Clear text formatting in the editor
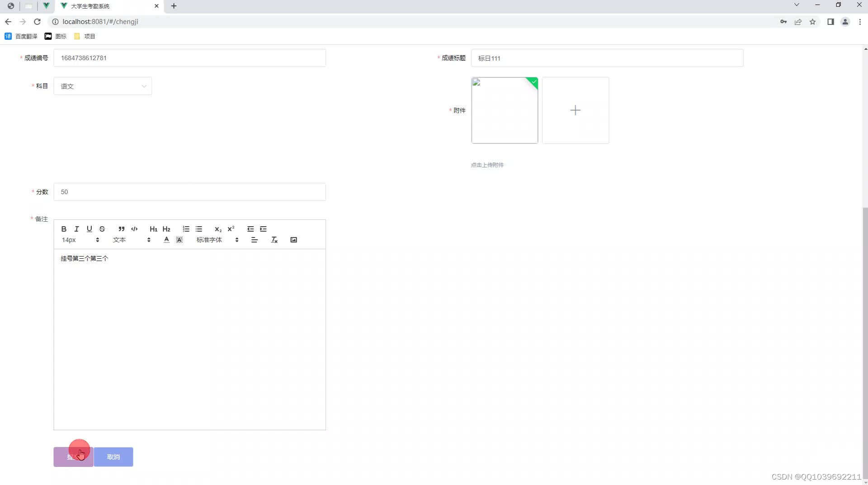Viewport: 868px width, 485px height. pyautogui.click(x=274, y=240)
